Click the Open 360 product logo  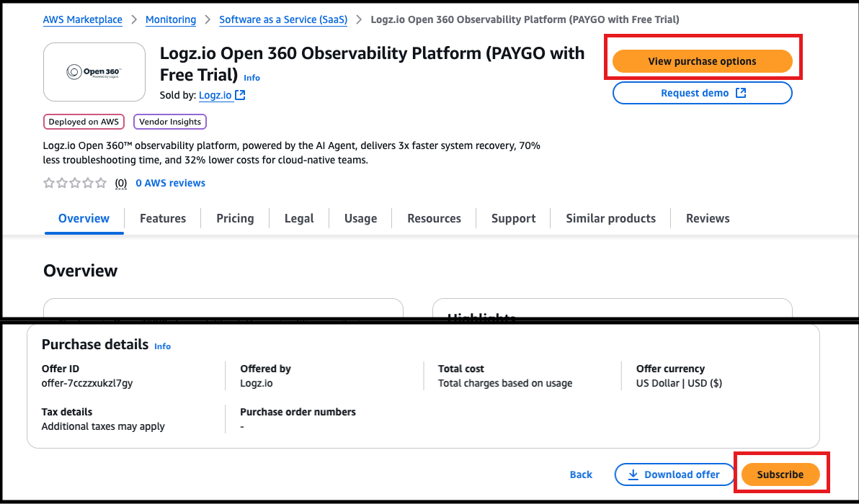pos(94,72)
